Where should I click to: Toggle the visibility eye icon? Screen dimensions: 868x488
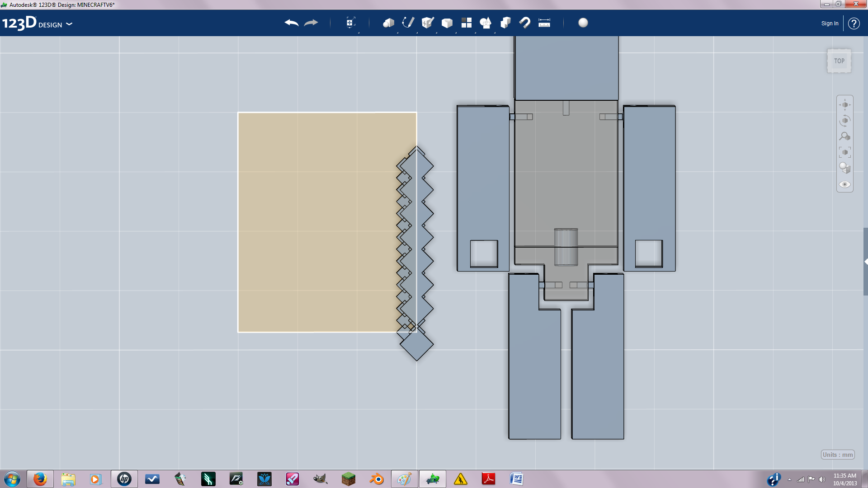point(845,184)
